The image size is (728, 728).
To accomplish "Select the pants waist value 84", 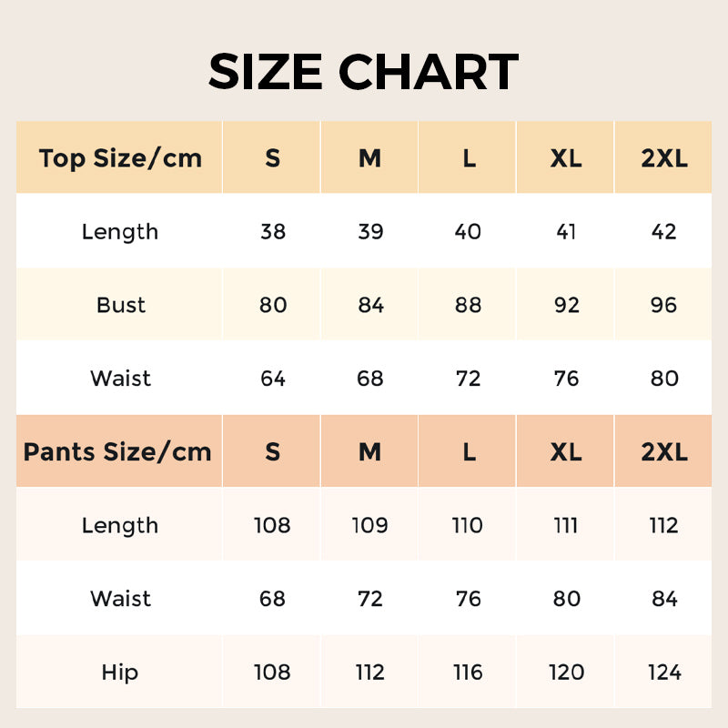I will click(x=664, y=599).
